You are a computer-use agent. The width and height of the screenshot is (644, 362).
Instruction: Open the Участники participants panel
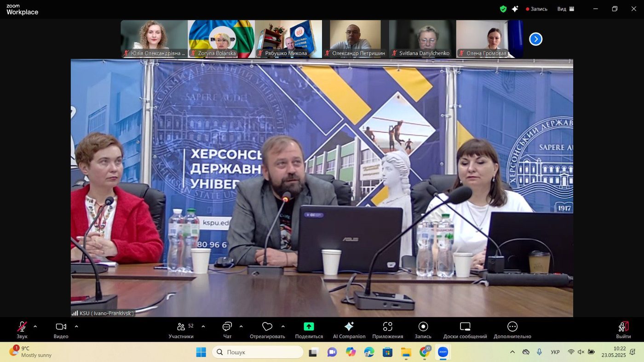(x=181, y=330)
